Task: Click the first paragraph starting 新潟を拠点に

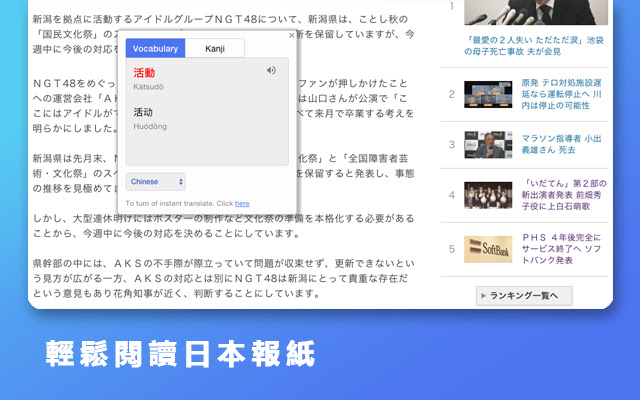Action: [x=224, y=34]
